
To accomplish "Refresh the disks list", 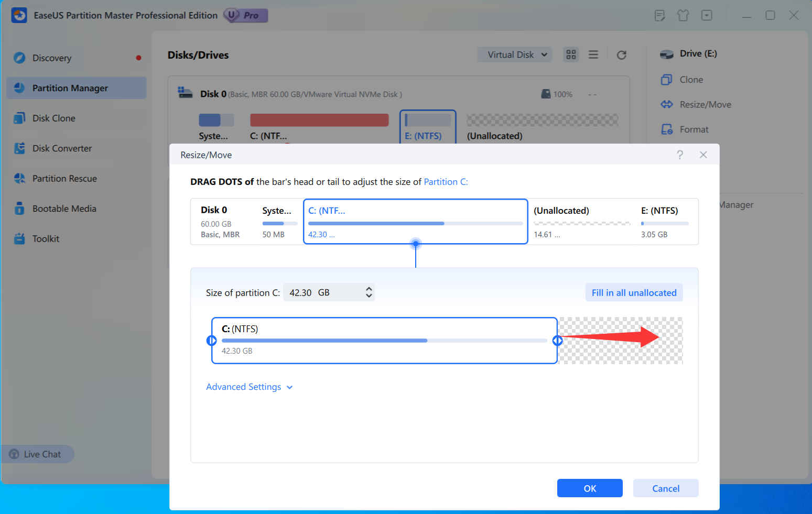I will (622, 55).
